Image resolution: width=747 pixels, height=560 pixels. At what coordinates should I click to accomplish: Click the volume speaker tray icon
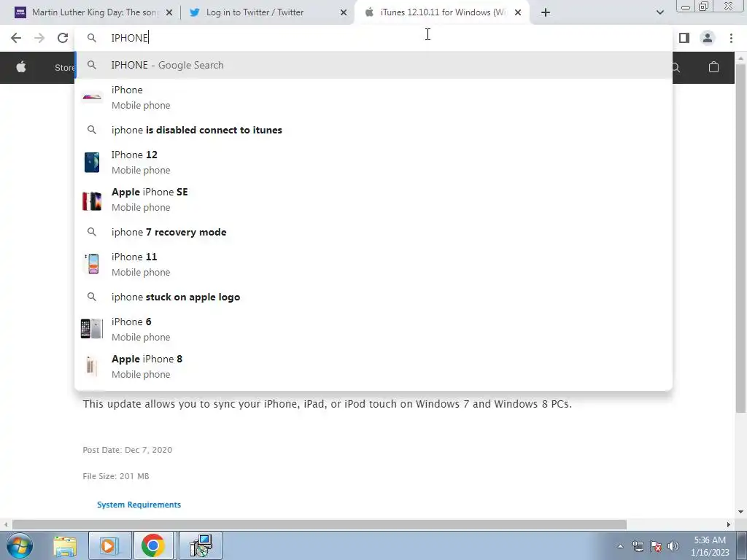(x=673, y=546)
